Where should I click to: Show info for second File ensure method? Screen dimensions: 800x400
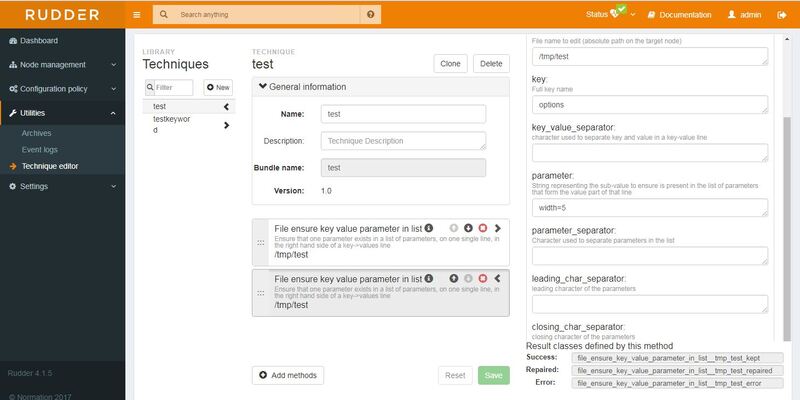coord(429,278)
